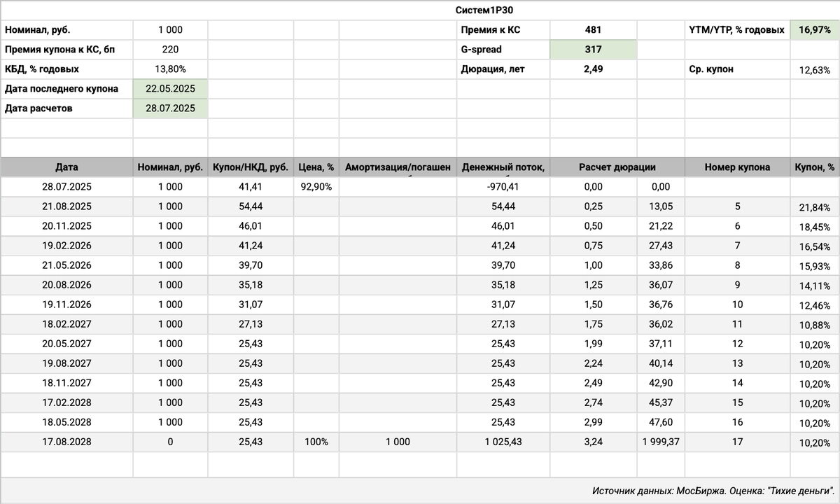
Task: Click the YTM/YTP value 16,97%
Action: pos(815,29)
